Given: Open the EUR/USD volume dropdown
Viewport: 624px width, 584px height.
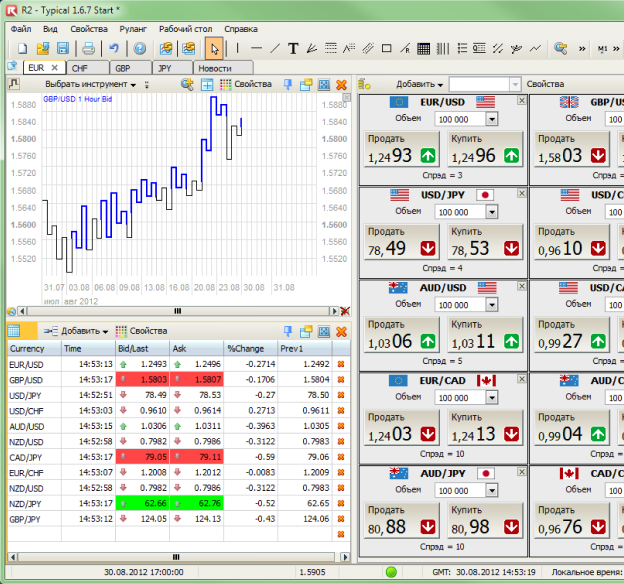Looking at the screenshot, I should [x=492, y=119].
